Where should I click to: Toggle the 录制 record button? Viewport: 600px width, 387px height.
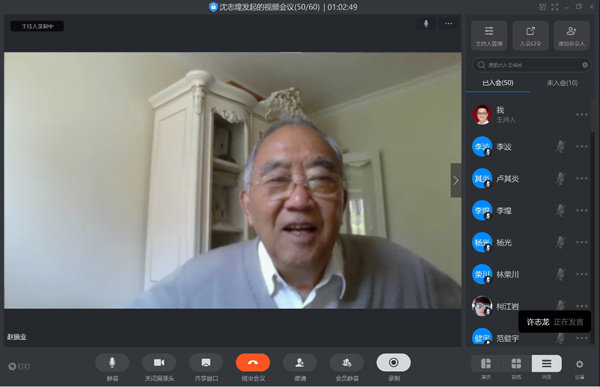[x=393, y=363]
